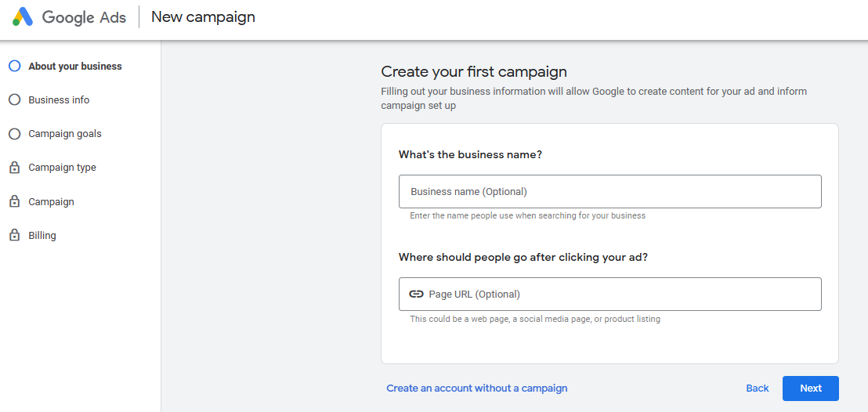Click the lock icon next to Billing

14,235
